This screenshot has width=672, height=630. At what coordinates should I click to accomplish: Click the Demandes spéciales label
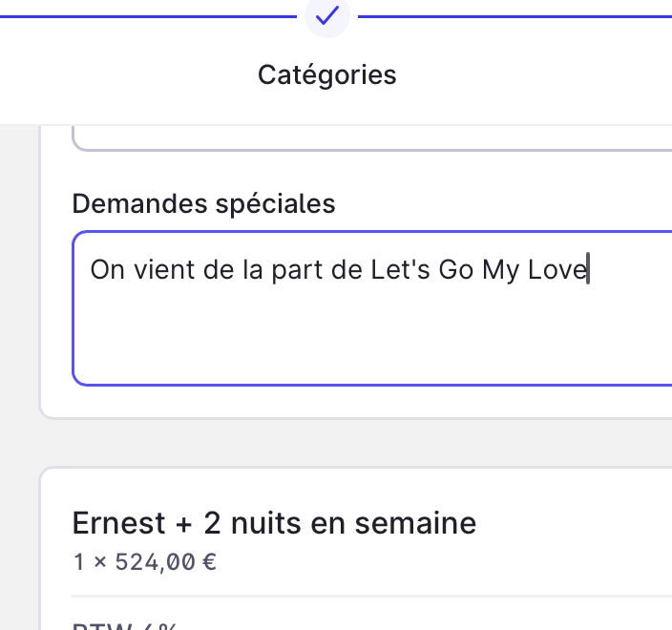203,203
